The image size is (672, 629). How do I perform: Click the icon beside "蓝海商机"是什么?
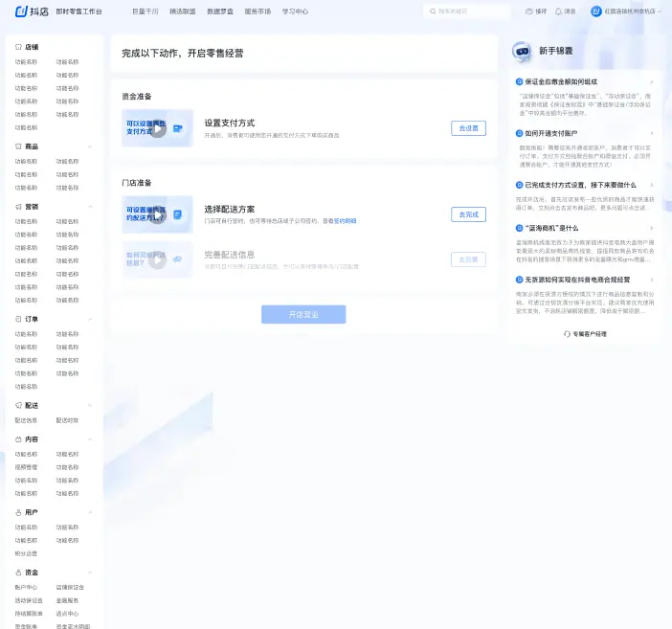[x=519, y=228]
